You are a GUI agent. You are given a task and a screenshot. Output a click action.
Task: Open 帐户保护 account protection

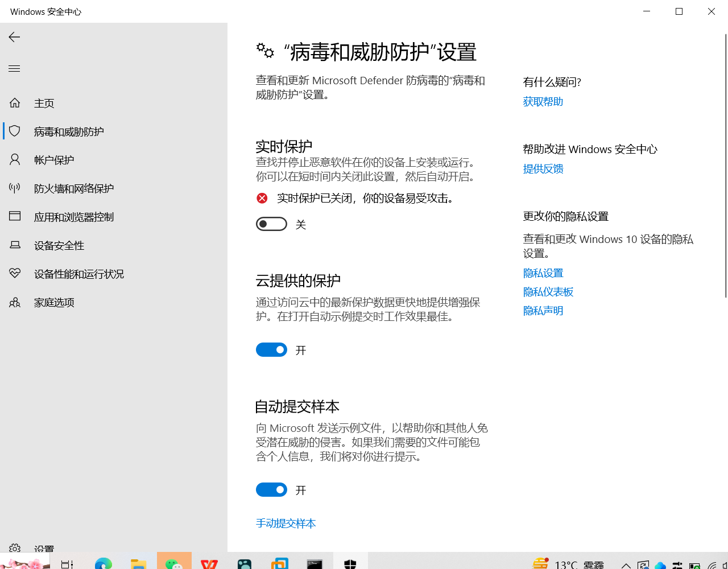tap(114, 160)
